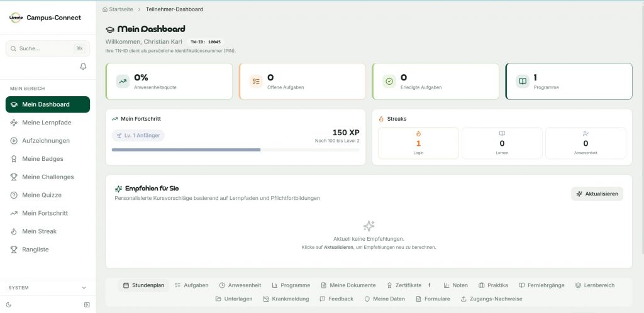644x313 pixels.
Task: Click Aktualisieren button
Action: pos(597,194)
